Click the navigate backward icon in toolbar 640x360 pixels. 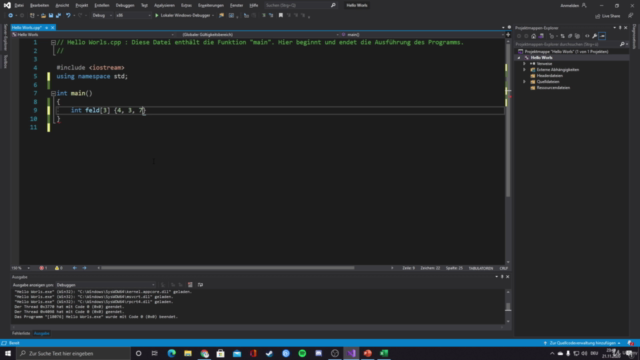pos(10,16)
